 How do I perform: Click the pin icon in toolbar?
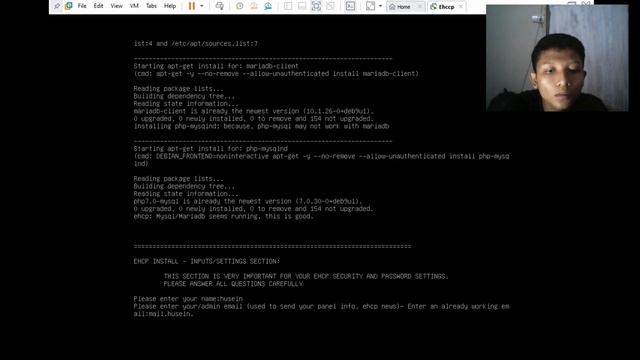57,6
